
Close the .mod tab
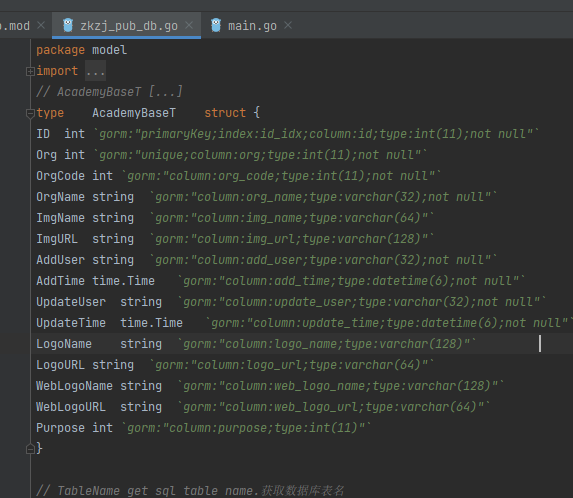coord(41,25)
